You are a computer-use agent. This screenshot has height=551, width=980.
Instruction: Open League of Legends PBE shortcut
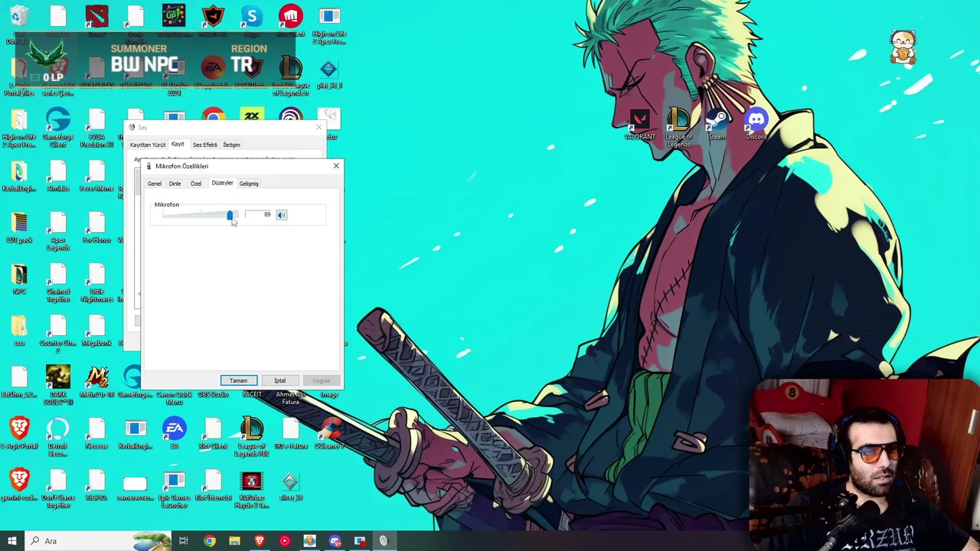pos(252,437)
